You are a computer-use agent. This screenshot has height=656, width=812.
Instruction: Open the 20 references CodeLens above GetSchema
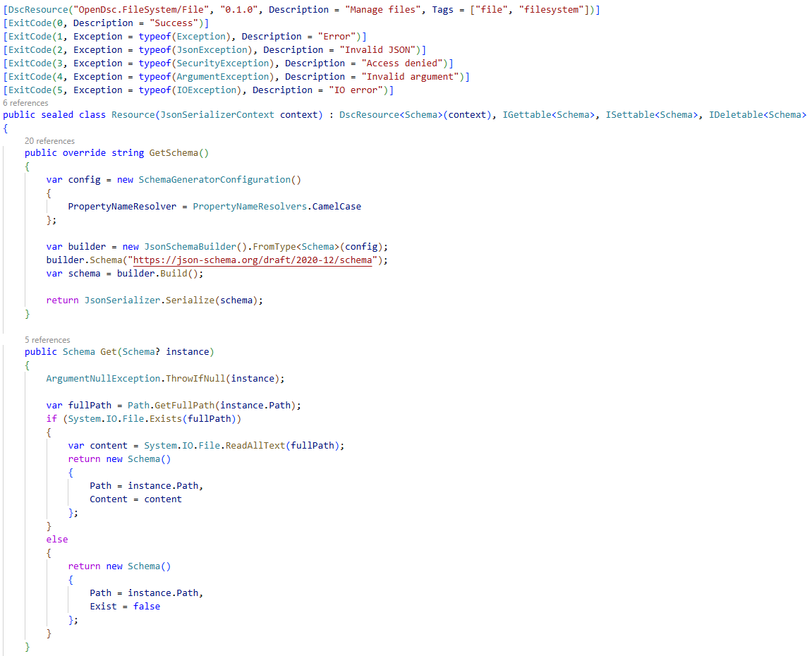[x=49, y=140]
